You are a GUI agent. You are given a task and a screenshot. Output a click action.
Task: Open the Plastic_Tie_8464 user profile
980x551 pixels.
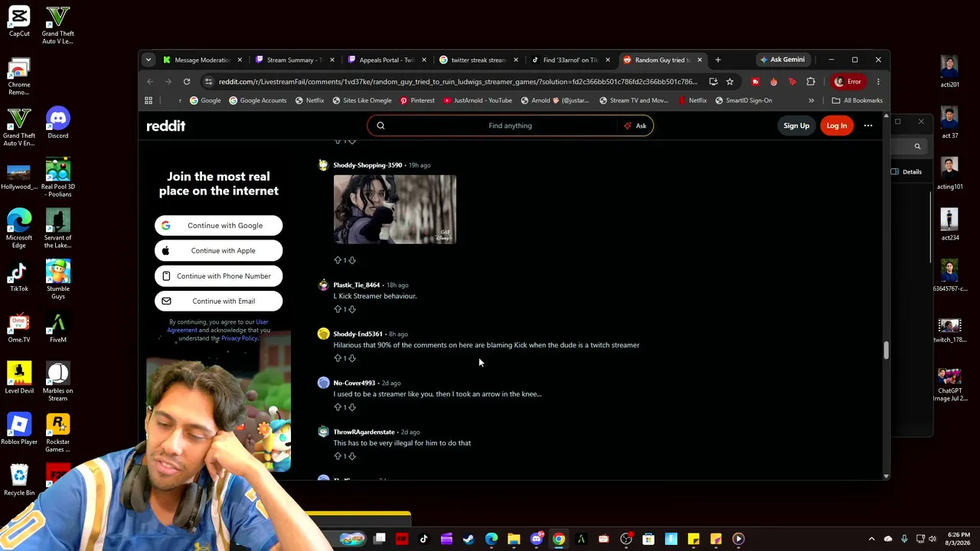(356, 285)
